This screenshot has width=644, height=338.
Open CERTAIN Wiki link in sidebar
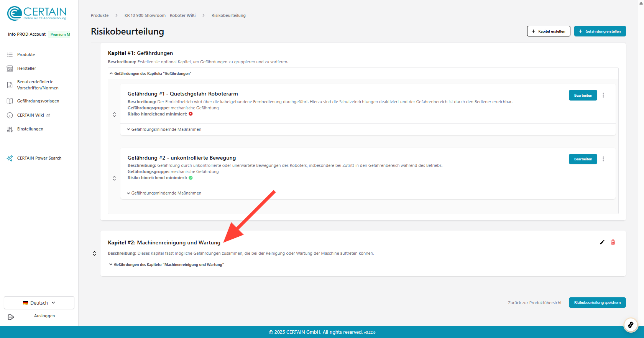(31, 115)
